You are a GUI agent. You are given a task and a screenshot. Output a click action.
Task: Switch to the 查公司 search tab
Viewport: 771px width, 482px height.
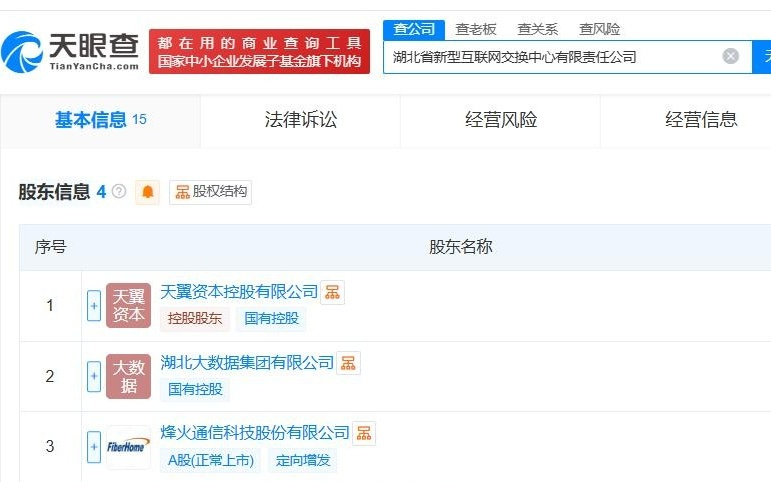click(x=414, y=30)
